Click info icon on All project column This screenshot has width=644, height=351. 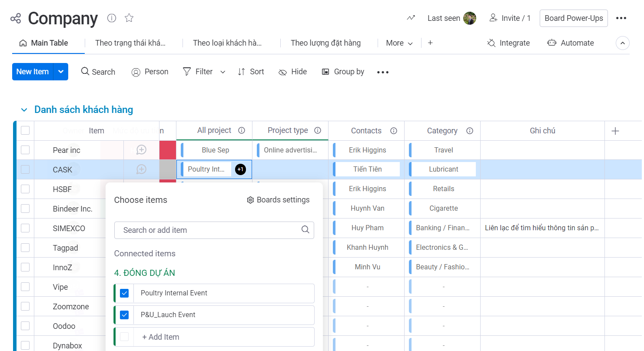[242, 130]
